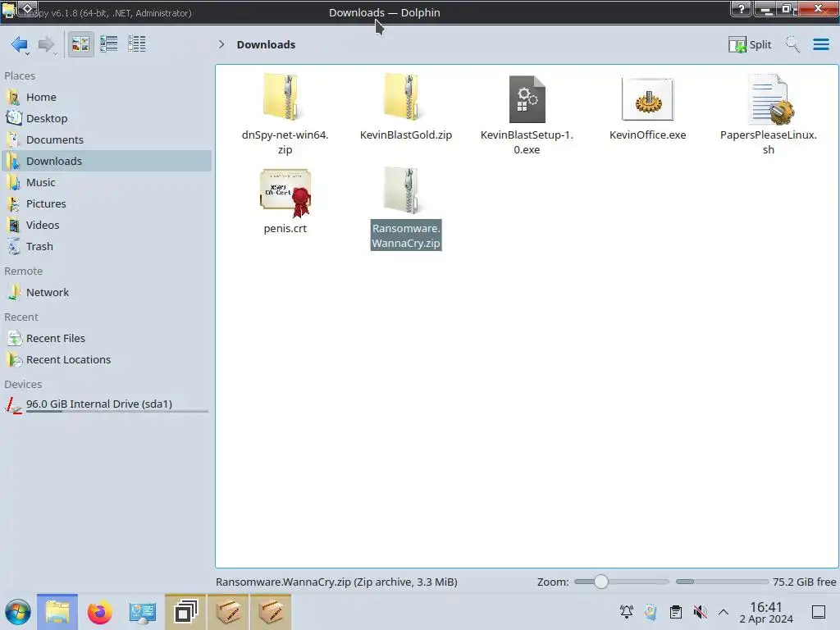The height and width of the screenshot is (630, 840).
Task: Select dnSpy-net-win64.zip archive icon
Action: (285, 97)
